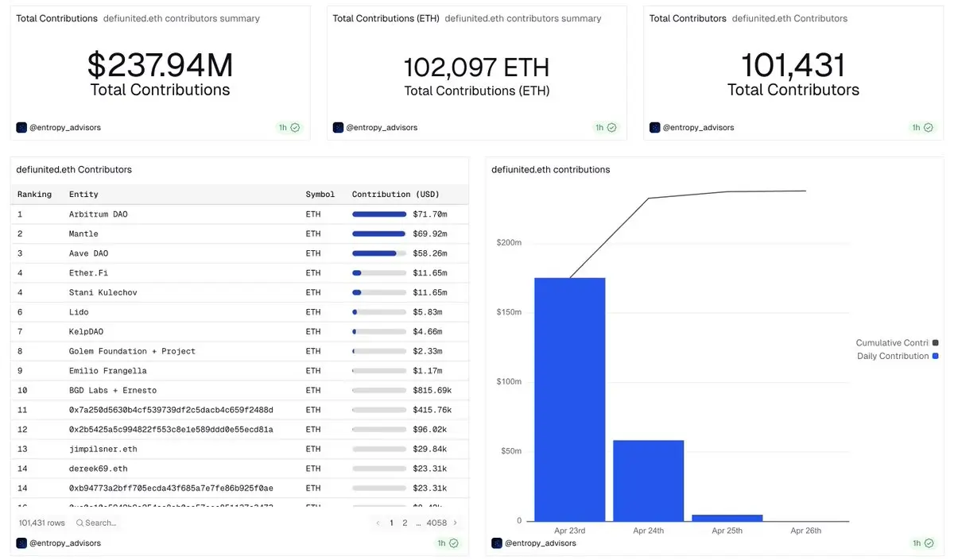Go to previous page with left chevron

(x=378, y=523)
